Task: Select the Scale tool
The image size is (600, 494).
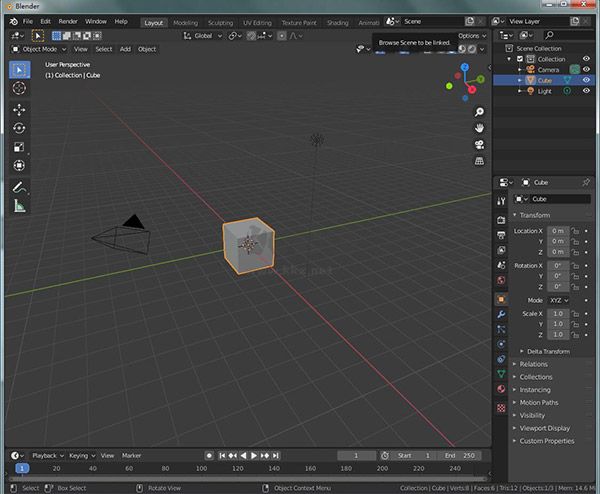Action: tap(19, 147)
